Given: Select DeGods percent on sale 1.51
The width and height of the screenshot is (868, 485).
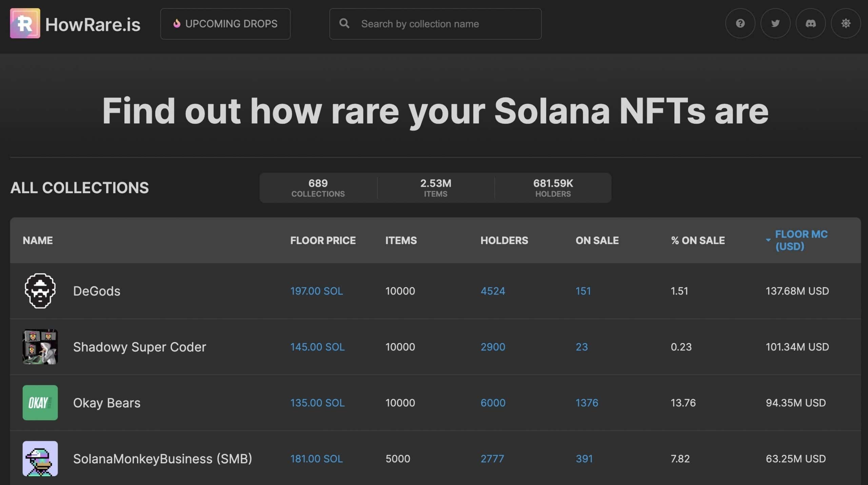Looking at the screenshot, I should [x=679, y=291].
